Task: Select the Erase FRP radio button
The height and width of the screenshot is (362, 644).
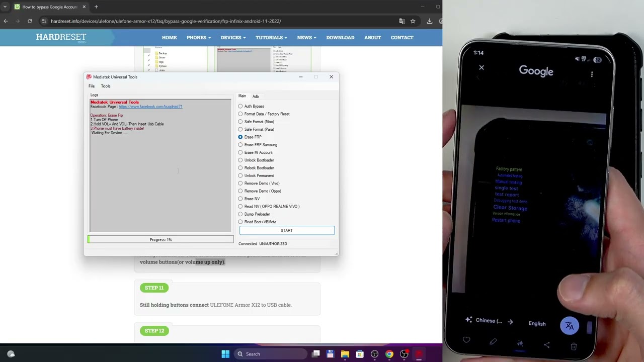Action: pyautogui.click(x=250, y=137)
